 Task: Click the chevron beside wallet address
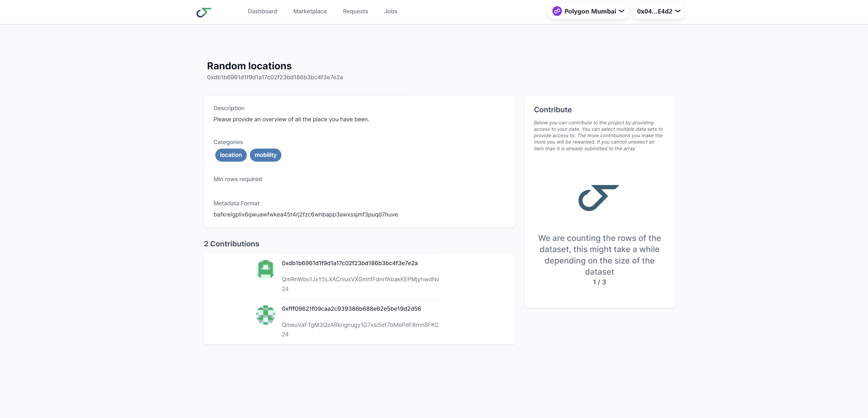tap(678, 11)
